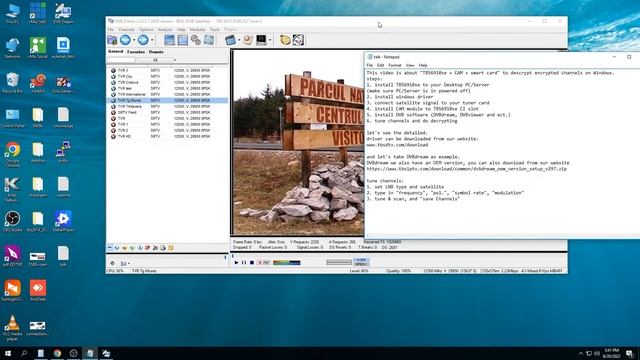Click VLC media player desktop icon
640x360 pixels.
12,328
